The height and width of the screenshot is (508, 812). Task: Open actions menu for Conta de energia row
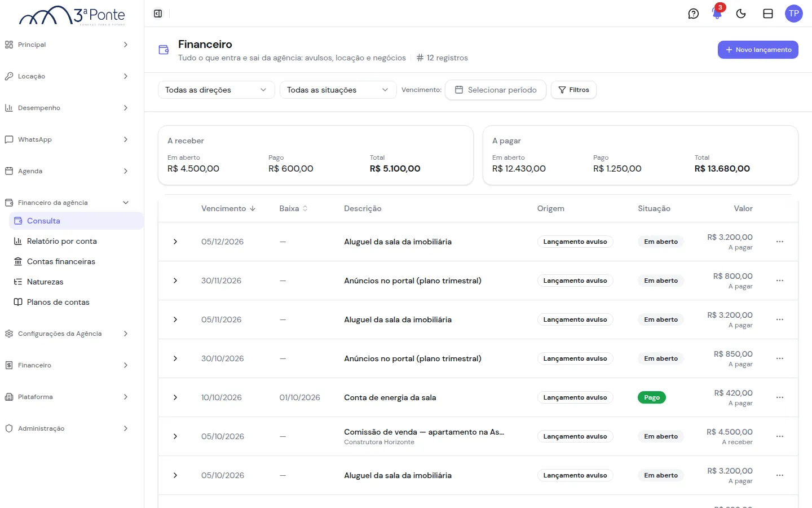coord(780,397)
